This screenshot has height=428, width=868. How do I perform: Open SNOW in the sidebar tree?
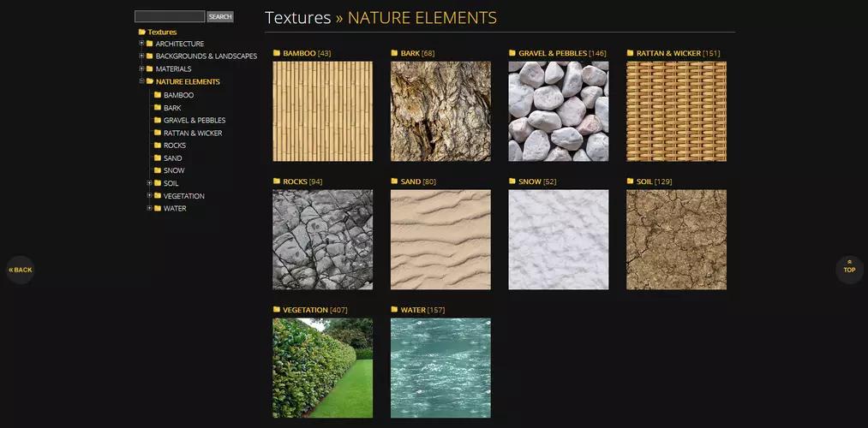coord(174,171)
